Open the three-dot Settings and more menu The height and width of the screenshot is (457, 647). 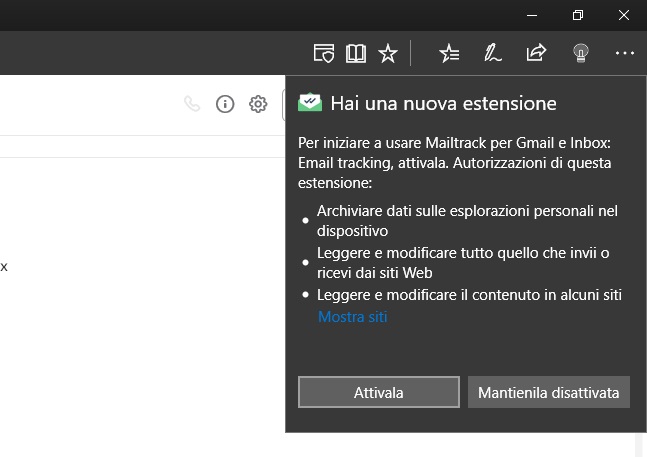coord(625,53)
